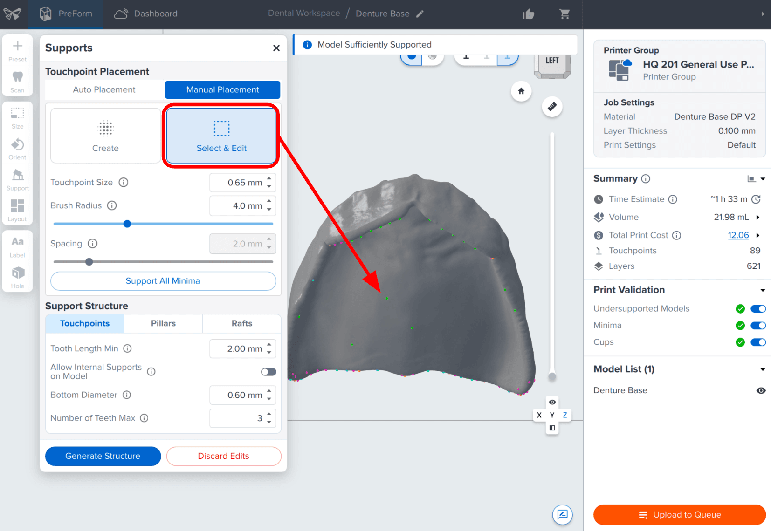
Task: Open the Orient tool in sidebar
Action: pos(17,149)
